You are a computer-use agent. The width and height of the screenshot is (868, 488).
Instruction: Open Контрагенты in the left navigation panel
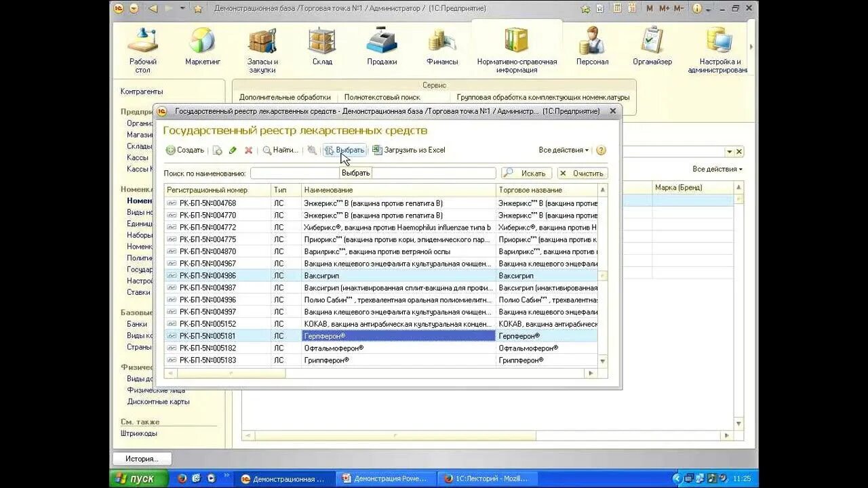click(142, 91)
